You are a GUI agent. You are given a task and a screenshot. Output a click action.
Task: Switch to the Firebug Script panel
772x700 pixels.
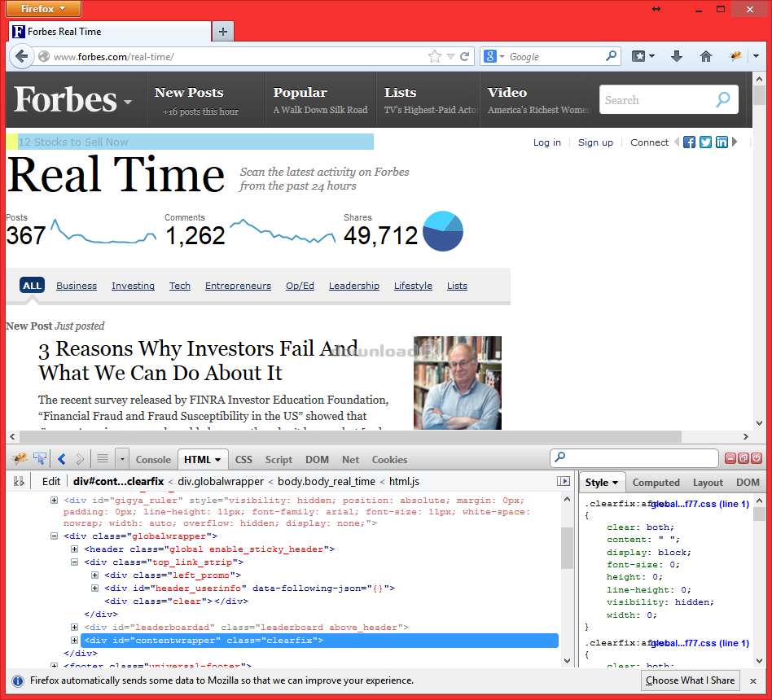pyautogui.click(x=279, y=460)
